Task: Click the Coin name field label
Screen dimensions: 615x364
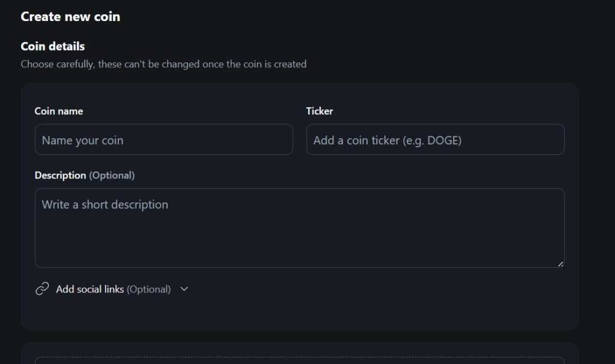Action: 59,111
